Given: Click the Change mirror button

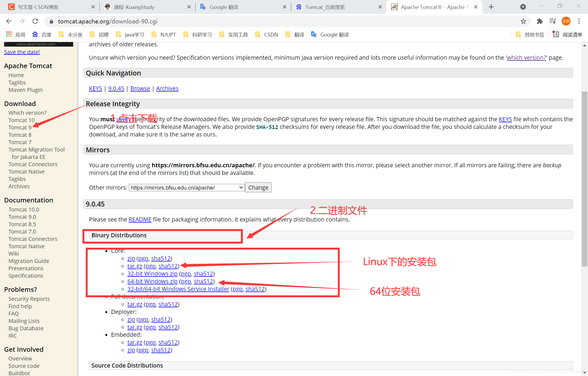Looking at the screenshot, I should [258, 187].
